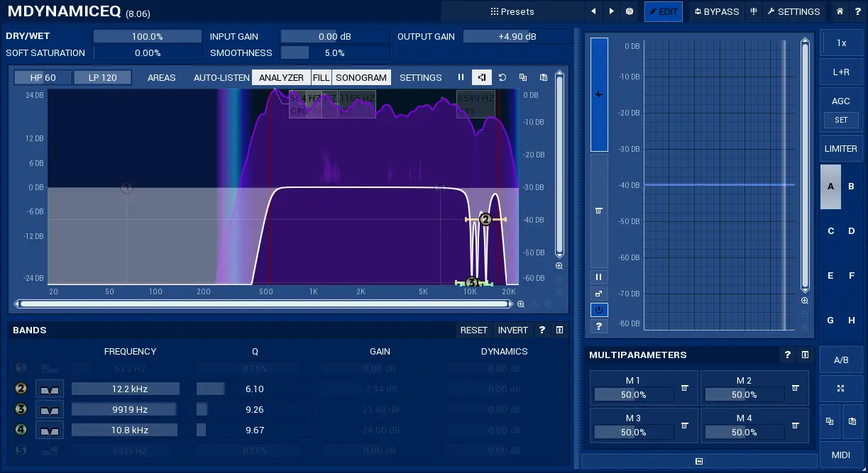Collapse the Multiparameters panel
Viewport: 868px width, 473px height.
click(806, 355)
